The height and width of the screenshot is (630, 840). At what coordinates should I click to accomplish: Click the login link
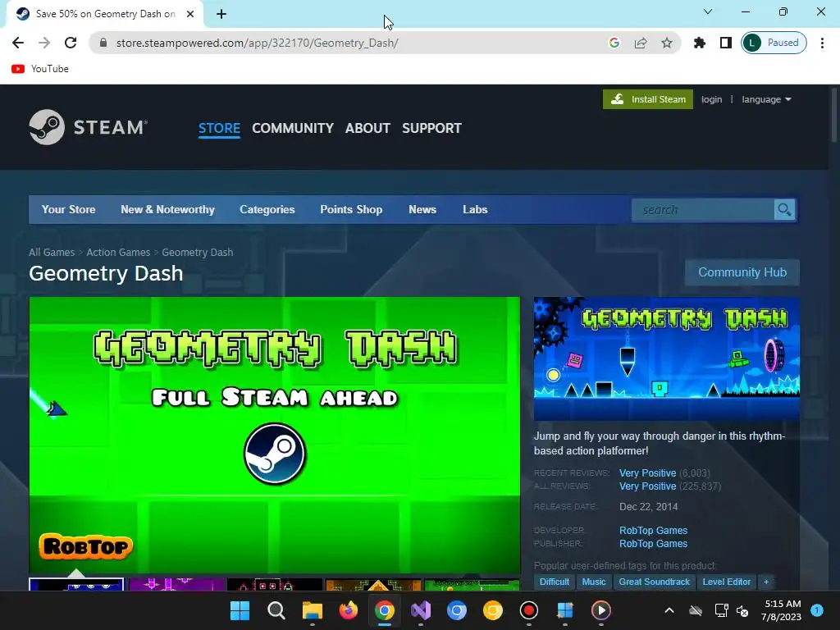tap(711, 99)
